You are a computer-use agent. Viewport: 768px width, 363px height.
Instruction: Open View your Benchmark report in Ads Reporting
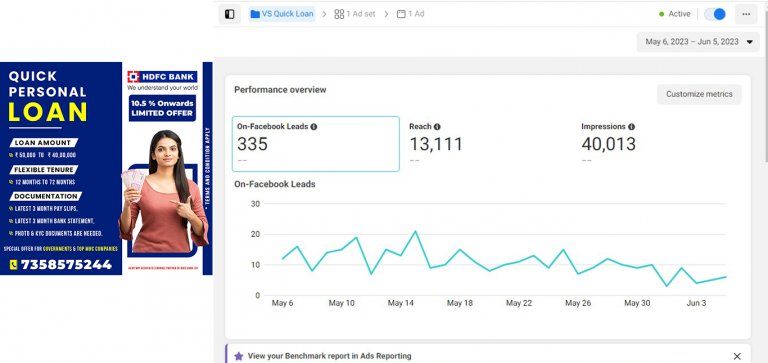(329, 356)
